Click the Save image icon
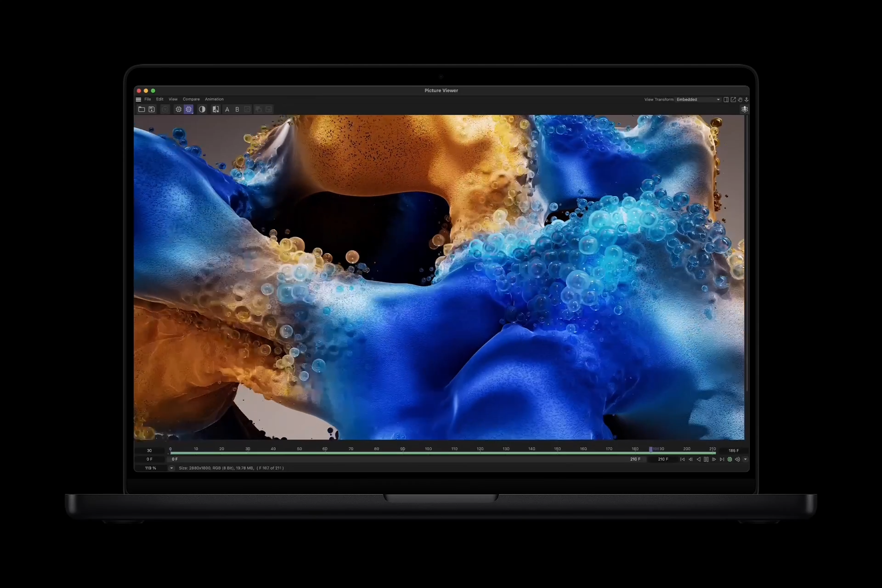Screen dimensions: 882x588 (x=152, y=109)
